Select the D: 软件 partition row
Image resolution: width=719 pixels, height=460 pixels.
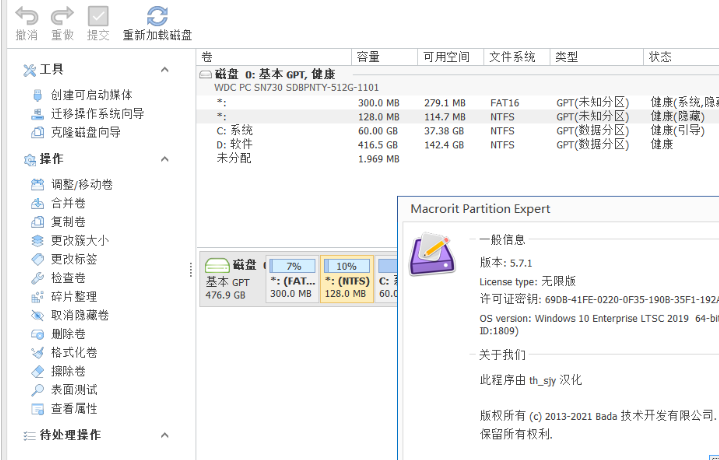click(234, 144)
